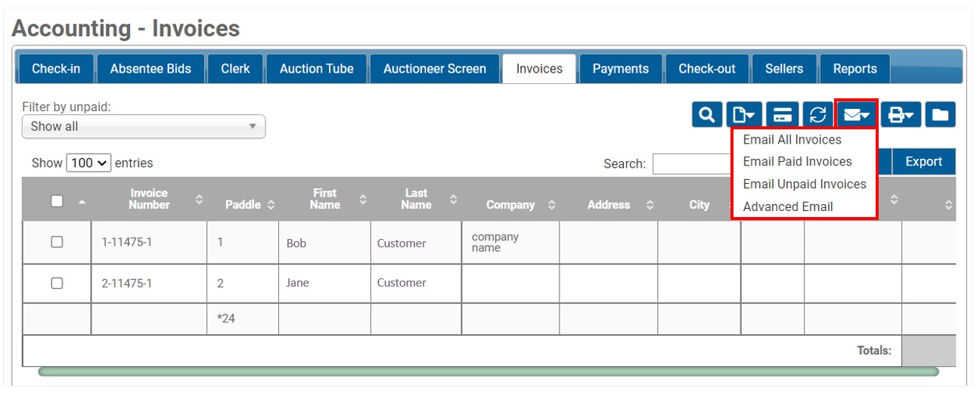Sort by Last Name column arrows

[453, 200]
